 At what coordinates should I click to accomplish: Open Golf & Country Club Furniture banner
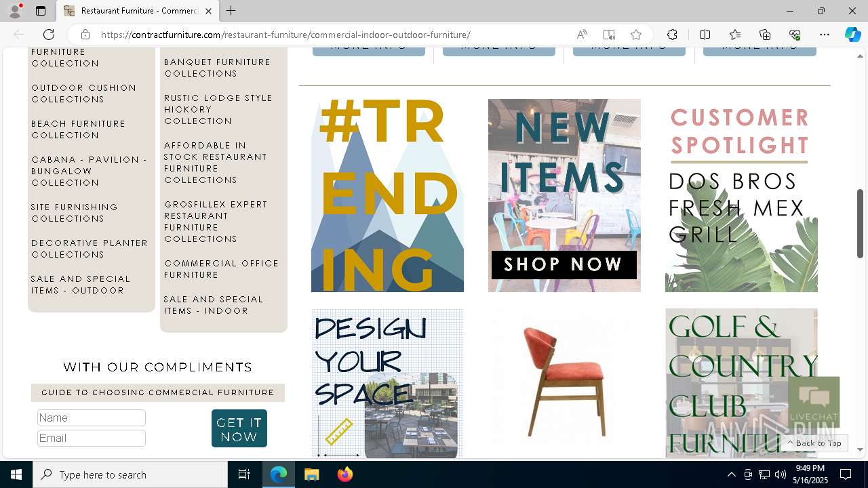741,384
